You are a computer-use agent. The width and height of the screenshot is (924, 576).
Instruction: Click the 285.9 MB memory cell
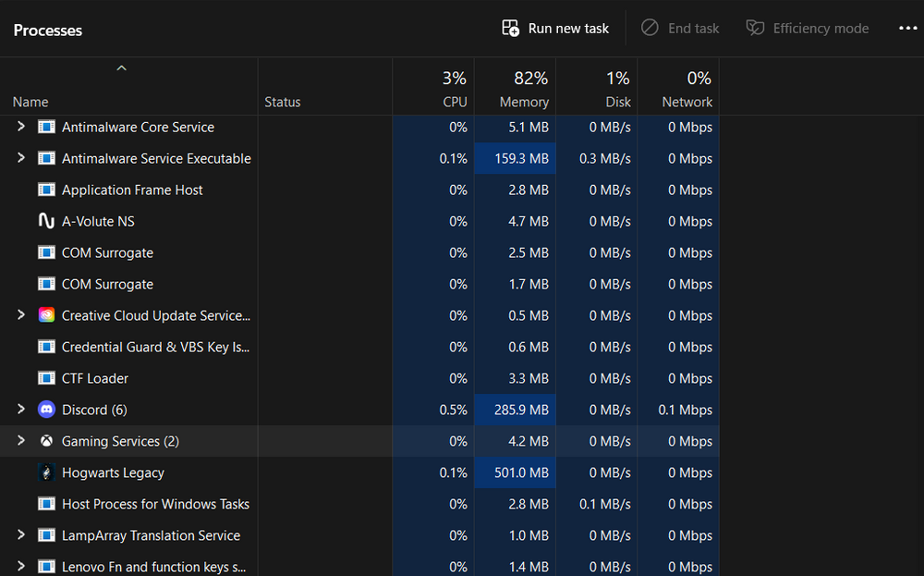(x=515, y=410)
